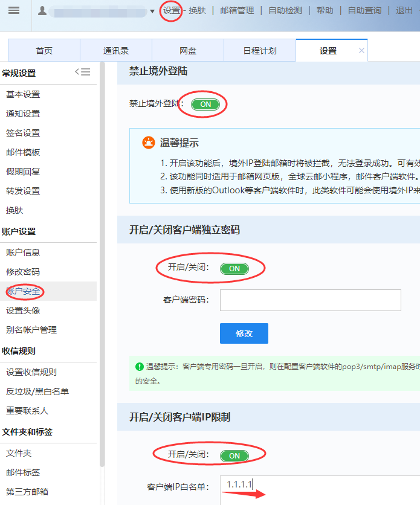The height and width of the screenshot is (505, 420).
Task: Click the 客户端IP白名单 text box
Action: [320, 489]
